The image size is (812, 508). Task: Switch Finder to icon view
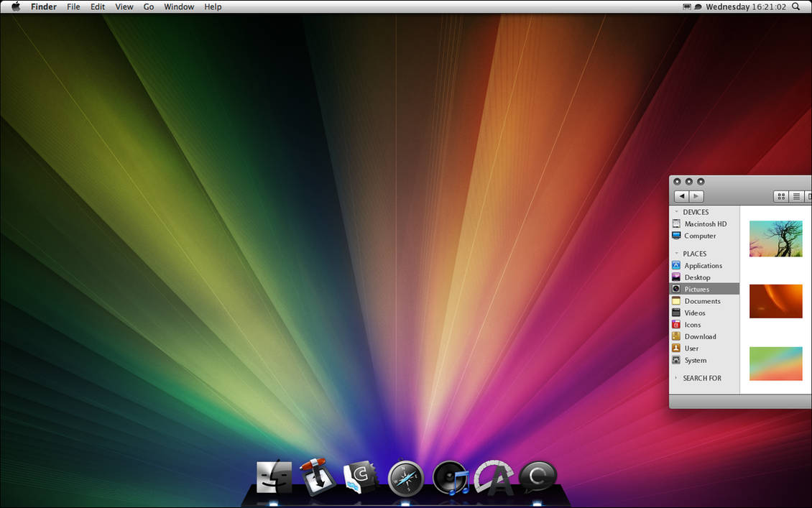click(x=781, y=195)
